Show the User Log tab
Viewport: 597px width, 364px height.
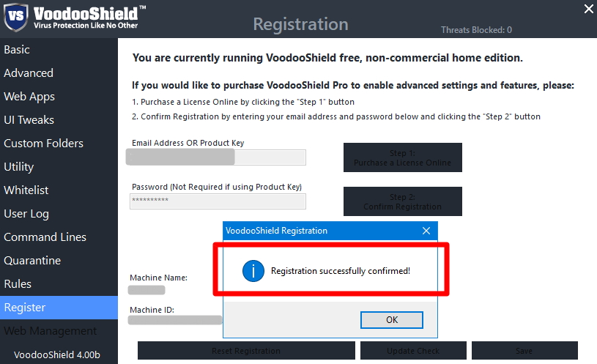pos(26,214)
